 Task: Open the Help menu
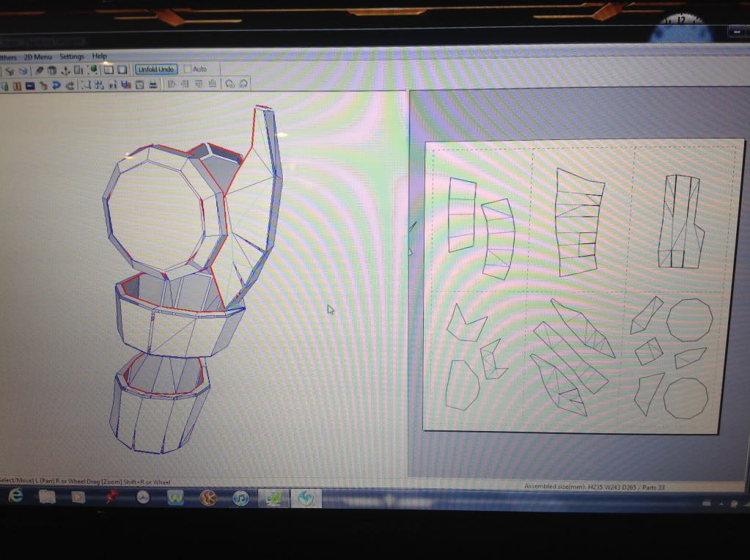pyautogui.click(x=100, y=56)
